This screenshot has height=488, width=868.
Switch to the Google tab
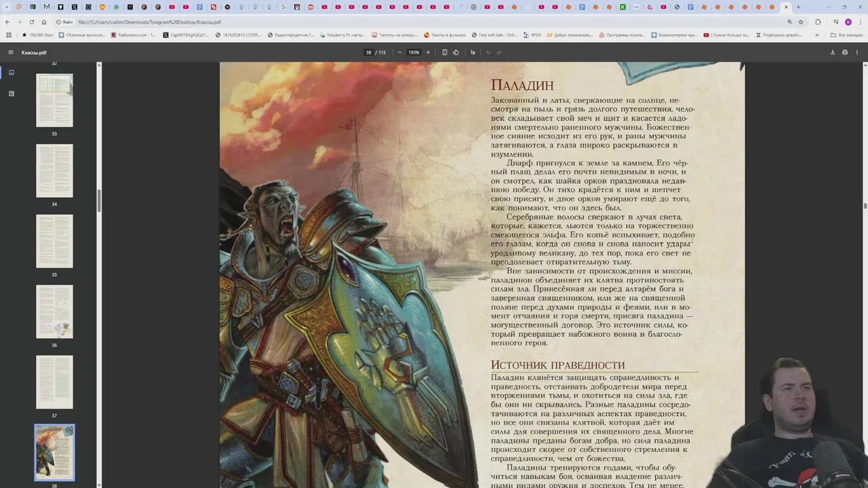(283, 7)
